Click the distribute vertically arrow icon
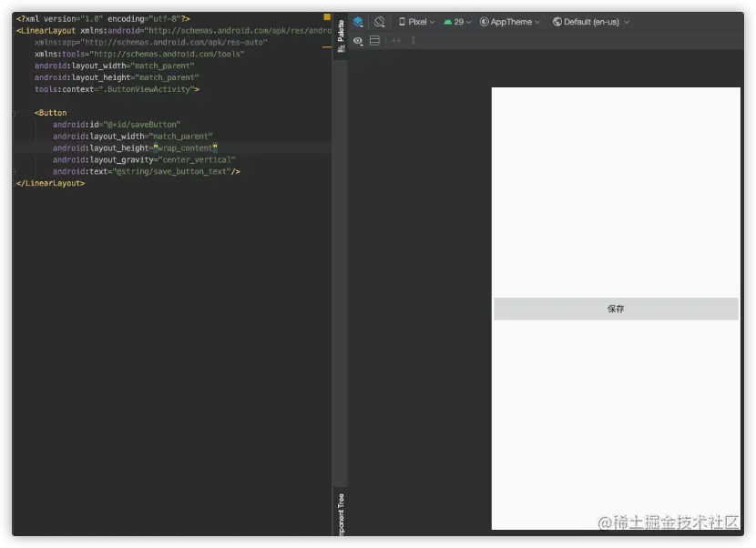The image size is (756, 548). tap(414, 40)
